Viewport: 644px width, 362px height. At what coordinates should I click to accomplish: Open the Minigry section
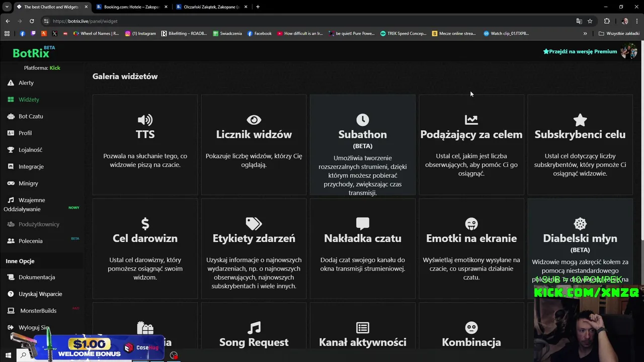point(28,184)
